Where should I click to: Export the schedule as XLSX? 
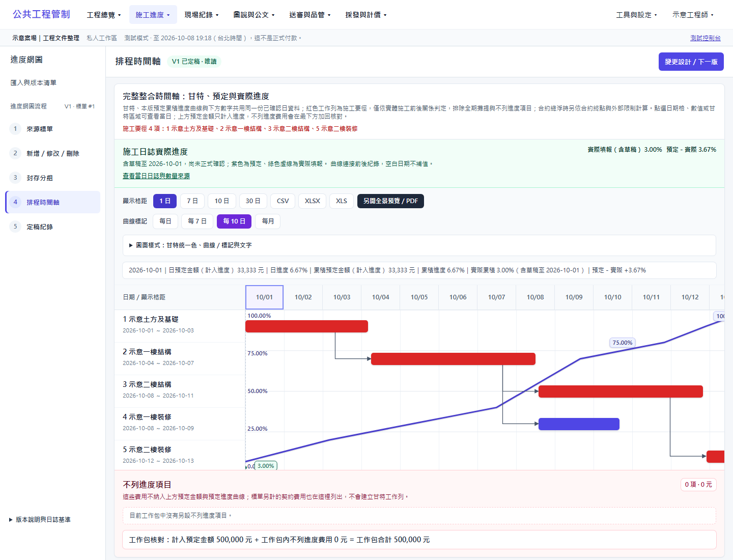point(313,201)
